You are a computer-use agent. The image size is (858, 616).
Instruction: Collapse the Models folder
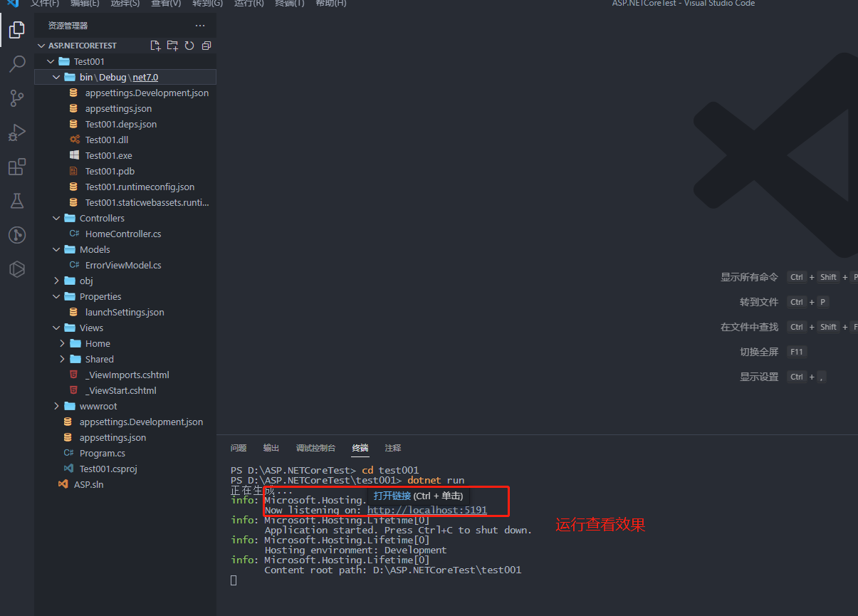click(x=56, y=249)
